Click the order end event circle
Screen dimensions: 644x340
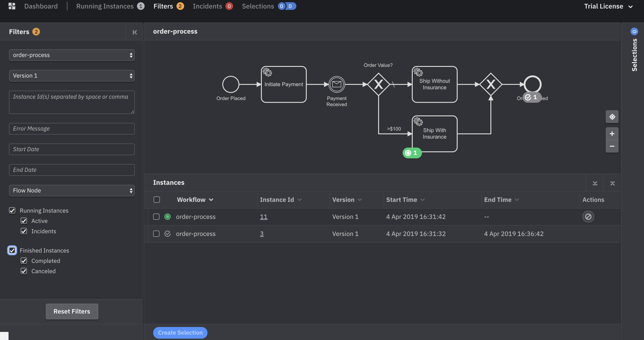click(x=532, y=84)
